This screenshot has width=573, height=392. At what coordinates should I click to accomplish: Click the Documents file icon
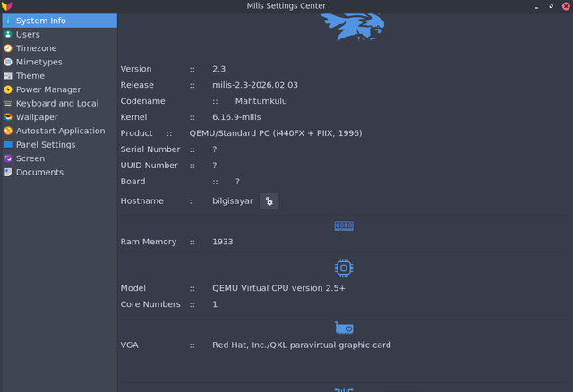pyautogui.click(x=8, y=172)
